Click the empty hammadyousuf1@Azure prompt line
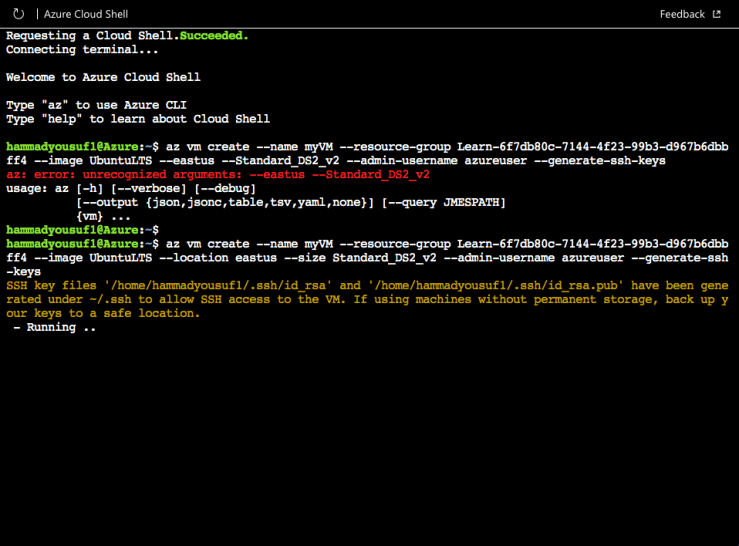The width and height of the screenshot is (739, 546). [x=82, y=230]
